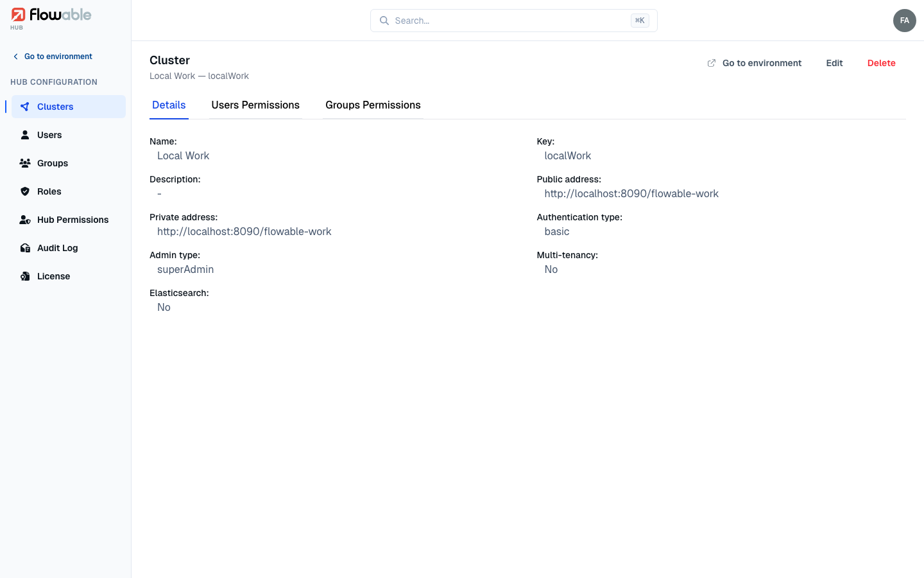The width and height of the screenshot is (924, 578).
Task: Select Clusters in the sidebar menu
Action: pyautogui.click(x=69, y=107)
